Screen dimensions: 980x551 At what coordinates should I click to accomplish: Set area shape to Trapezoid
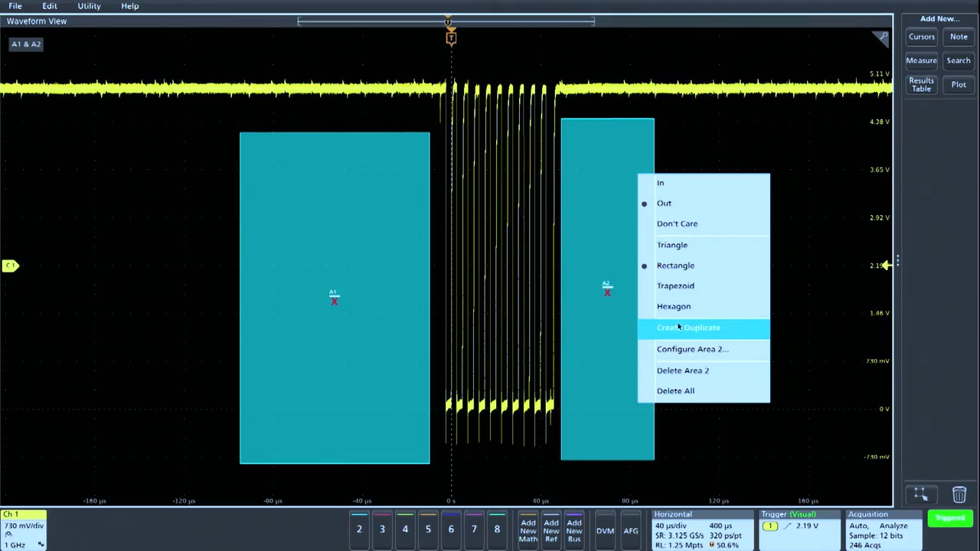(704, 285)
